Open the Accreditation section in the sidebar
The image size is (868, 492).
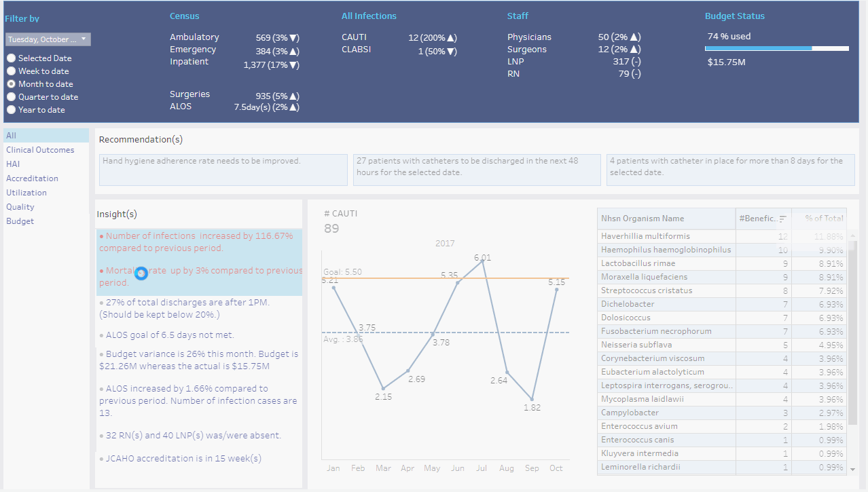32,178
